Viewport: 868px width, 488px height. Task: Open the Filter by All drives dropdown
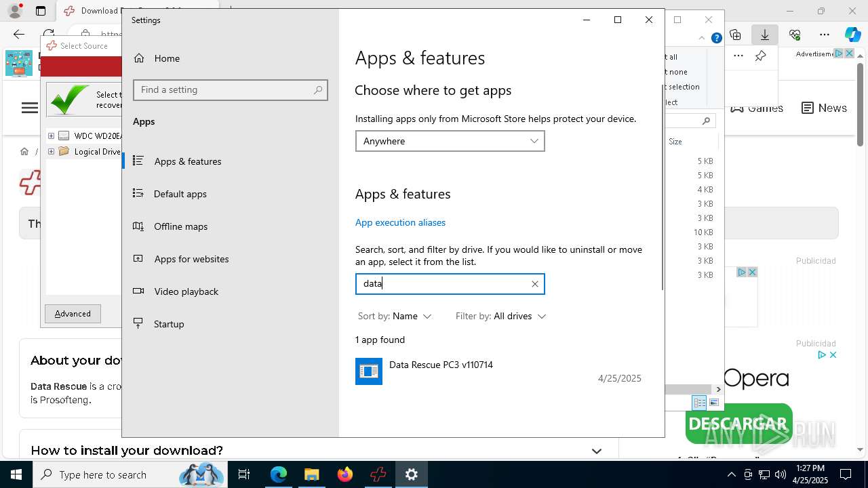point(500,316)
